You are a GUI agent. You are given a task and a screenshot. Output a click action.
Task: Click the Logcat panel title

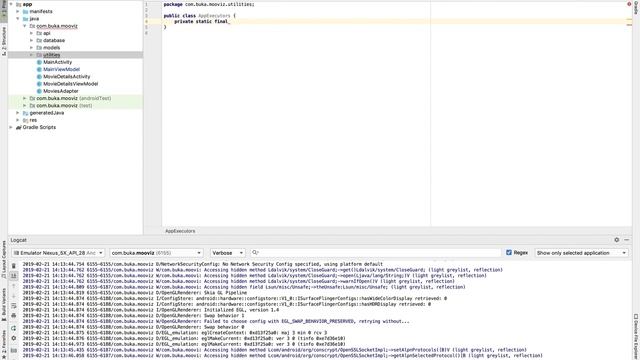pos(18,240)
